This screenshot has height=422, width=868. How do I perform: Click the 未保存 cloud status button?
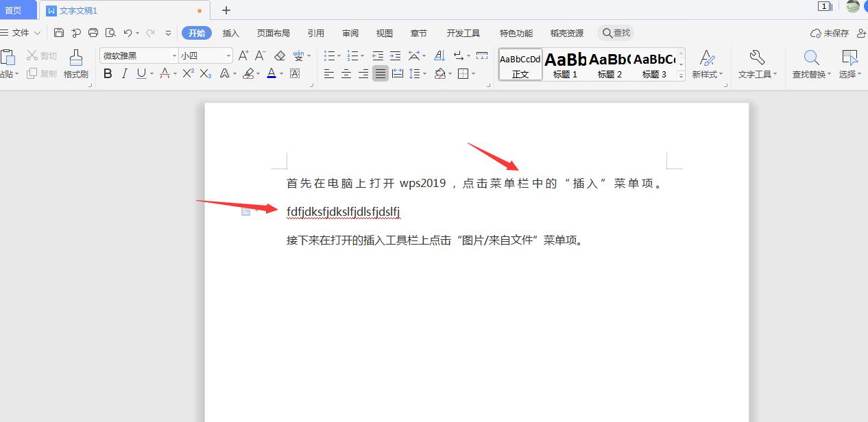point(830,33)
